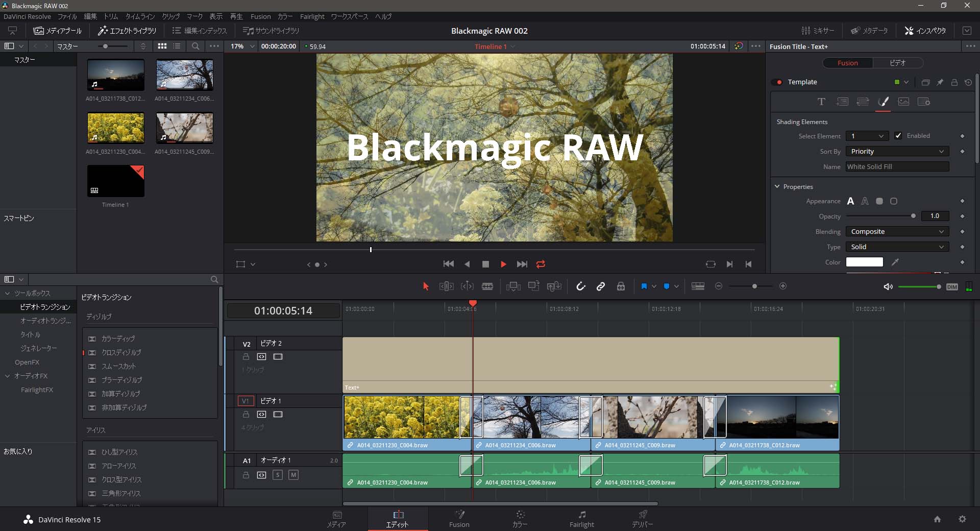Viewport: 980px width, 531px height.
Task: Open project settings gear icon
Action: tap(962, 519)
